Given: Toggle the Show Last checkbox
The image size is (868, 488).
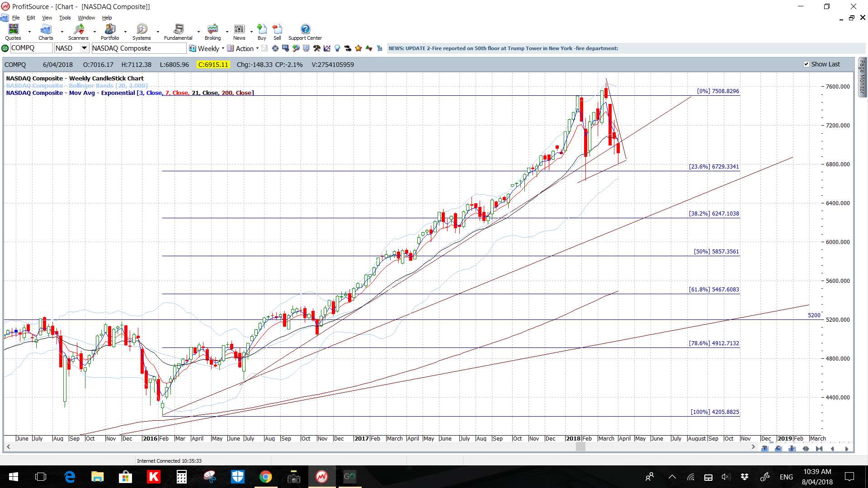Looking at the screenshot, I should click(806, 64).
